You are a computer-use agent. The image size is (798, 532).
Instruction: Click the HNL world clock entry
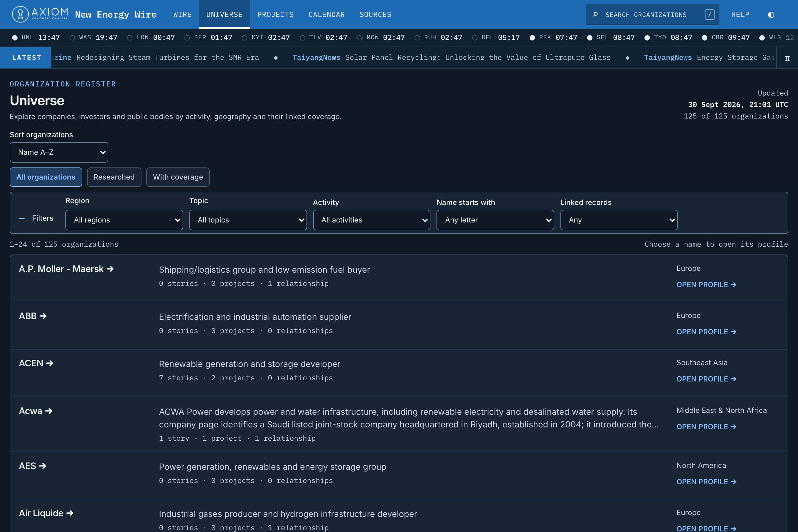coord(36,37)
